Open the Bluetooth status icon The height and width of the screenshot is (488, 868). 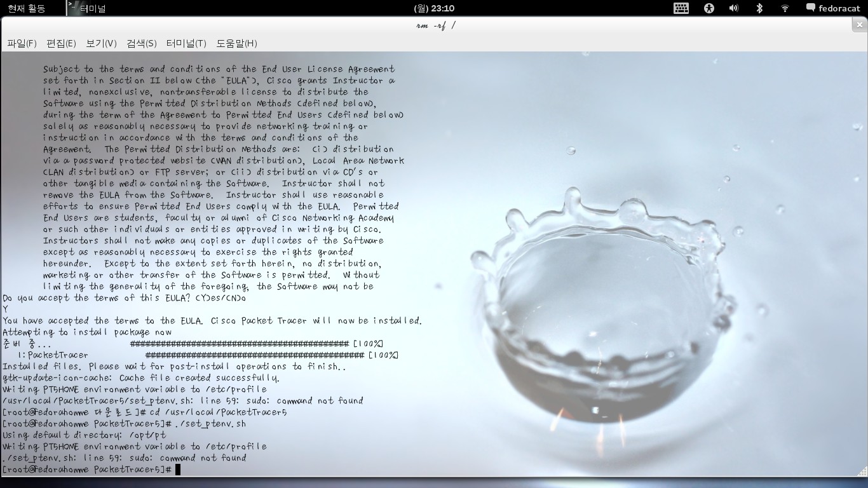759,8
